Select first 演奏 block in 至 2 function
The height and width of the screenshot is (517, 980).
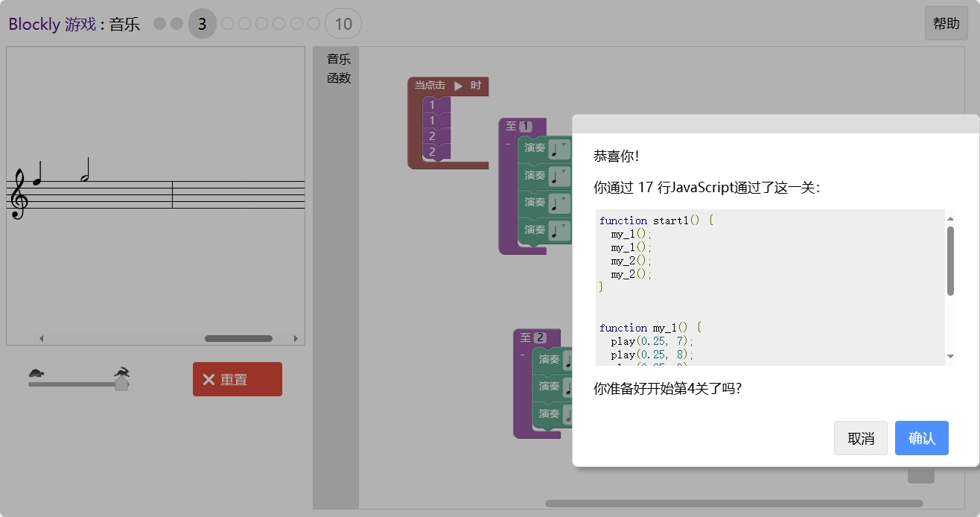(549, 359)
